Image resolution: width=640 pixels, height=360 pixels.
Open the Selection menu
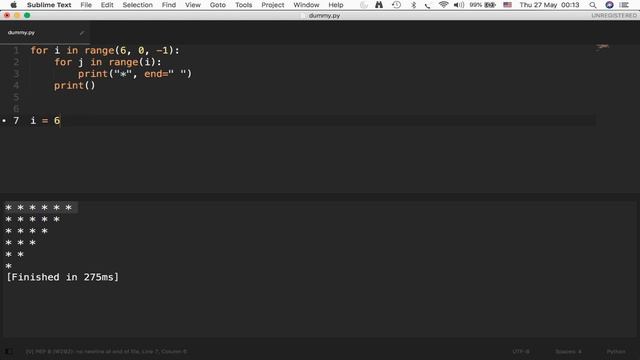point(138,5)
